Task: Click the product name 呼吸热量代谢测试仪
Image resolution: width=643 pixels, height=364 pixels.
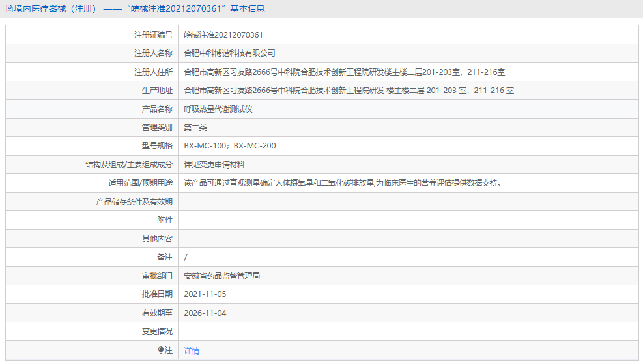Action: (x=218, y=109)
